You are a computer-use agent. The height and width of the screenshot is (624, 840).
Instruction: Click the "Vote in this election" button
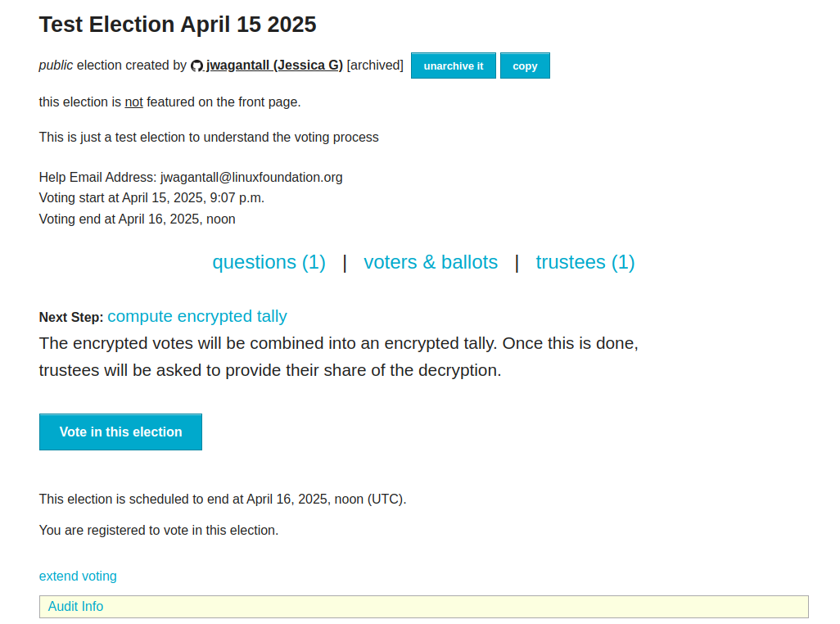pos(120,432)
